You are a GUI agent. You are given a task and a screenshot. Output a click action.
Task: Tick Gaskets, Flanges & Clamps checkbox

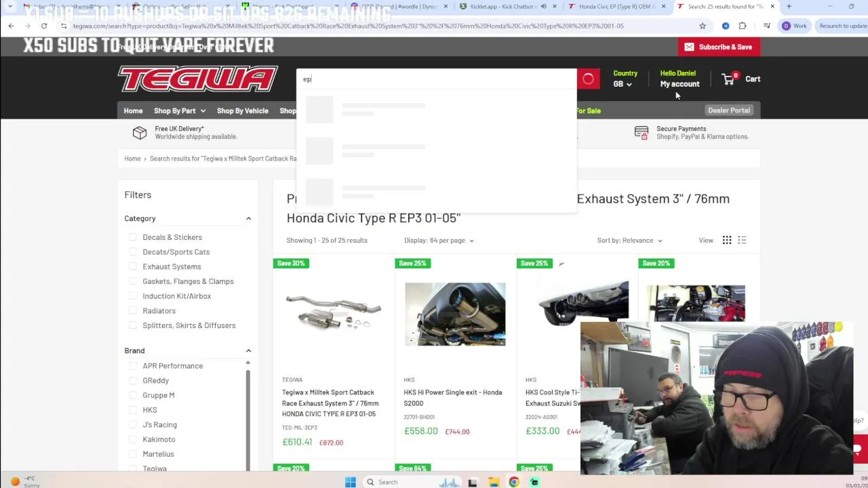coord(133,281)
